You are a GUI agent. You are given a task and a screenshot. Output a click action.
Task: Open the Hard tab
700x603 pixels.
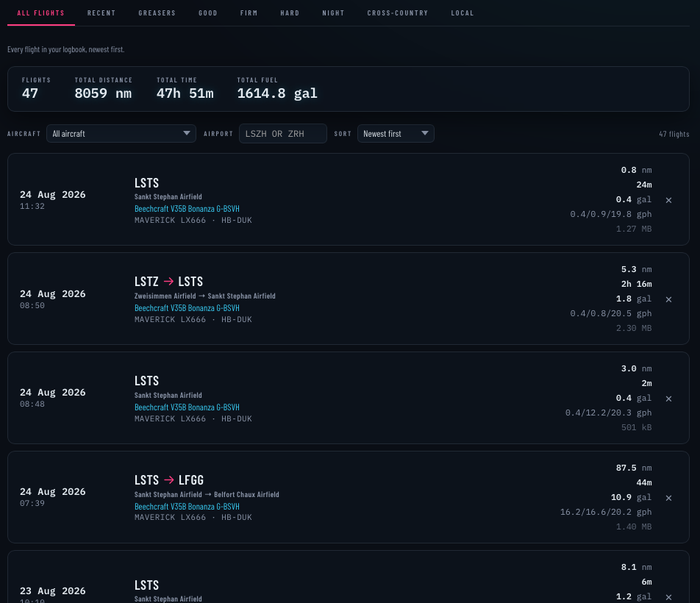290,13
